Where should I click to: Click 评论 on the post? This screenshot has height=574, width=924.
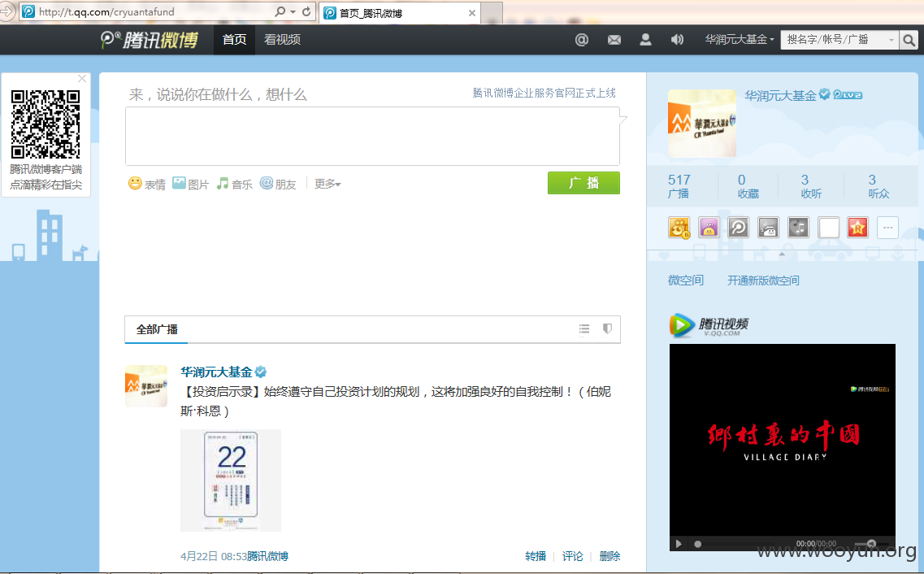tap(572, 556)
